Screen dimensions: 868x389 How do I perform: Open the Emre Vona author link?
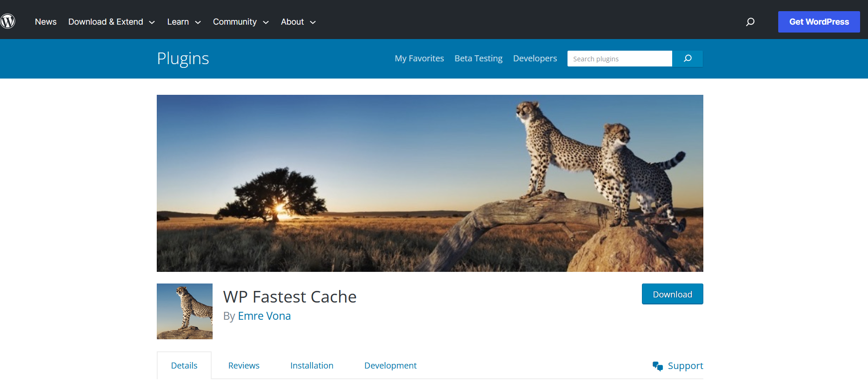(x=264, y=316)
